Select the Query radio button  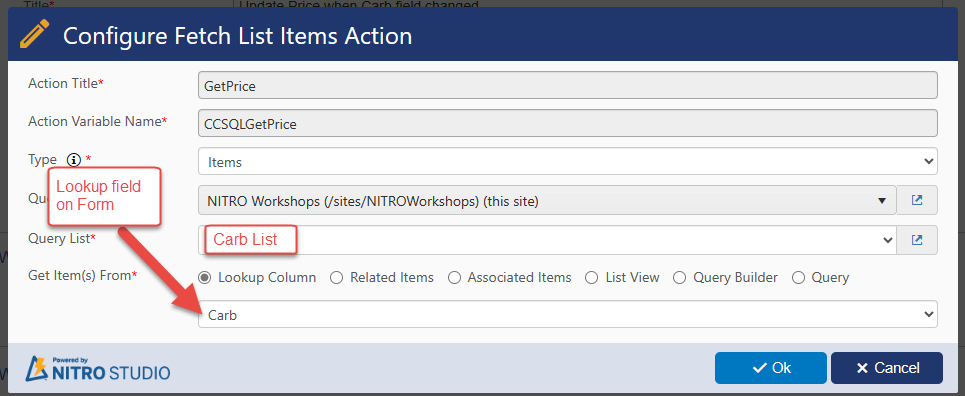click(798, 278)
